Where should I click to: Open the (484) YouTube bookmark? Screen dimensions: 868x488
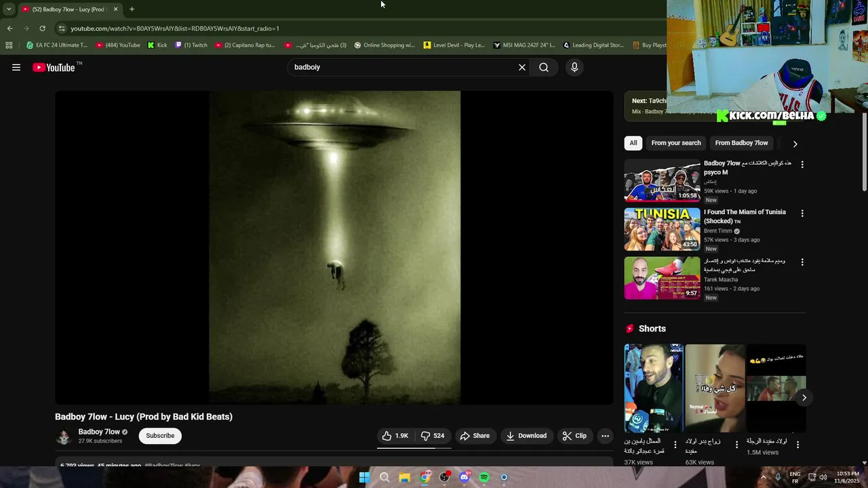tap(118, 45)
